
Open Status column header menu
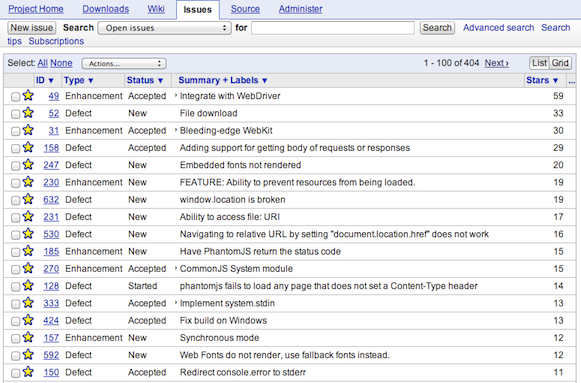145,80
